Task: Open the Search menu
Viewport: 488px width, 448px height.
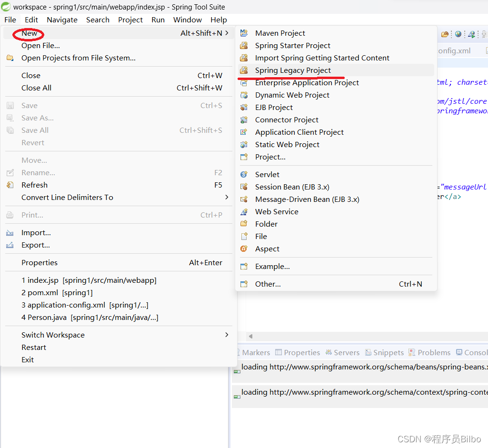Action: pyautogui.click(x=98, y=20)
